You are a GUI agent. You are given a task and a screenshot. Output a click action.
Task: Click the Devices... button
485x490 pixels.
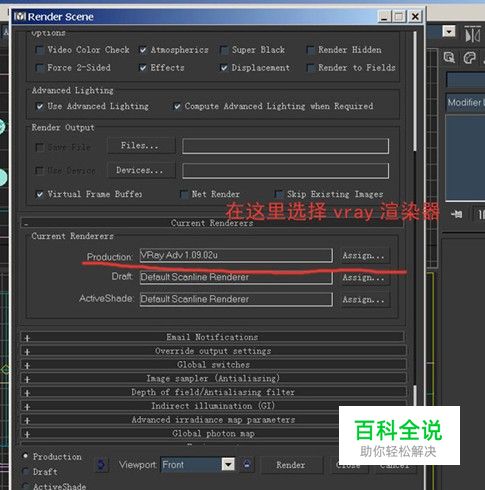(x=141, y=170)
